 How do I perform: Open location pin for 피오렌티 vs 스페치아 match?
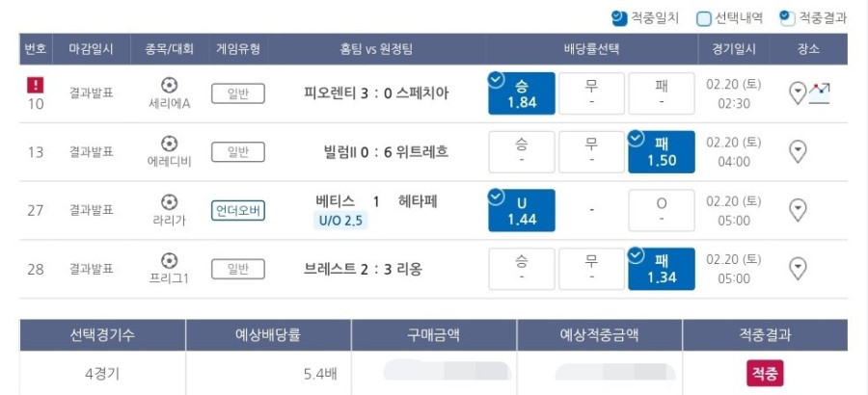(798, 93)
